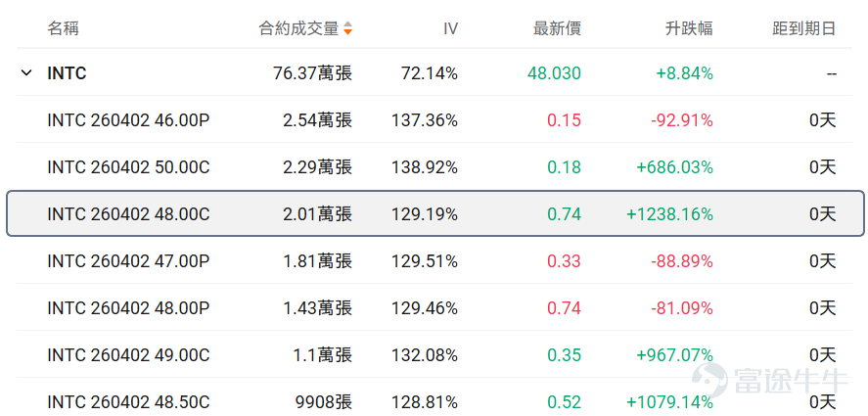
Task: Open INTC 260402 47.00P contract
Action: point(128,261)
